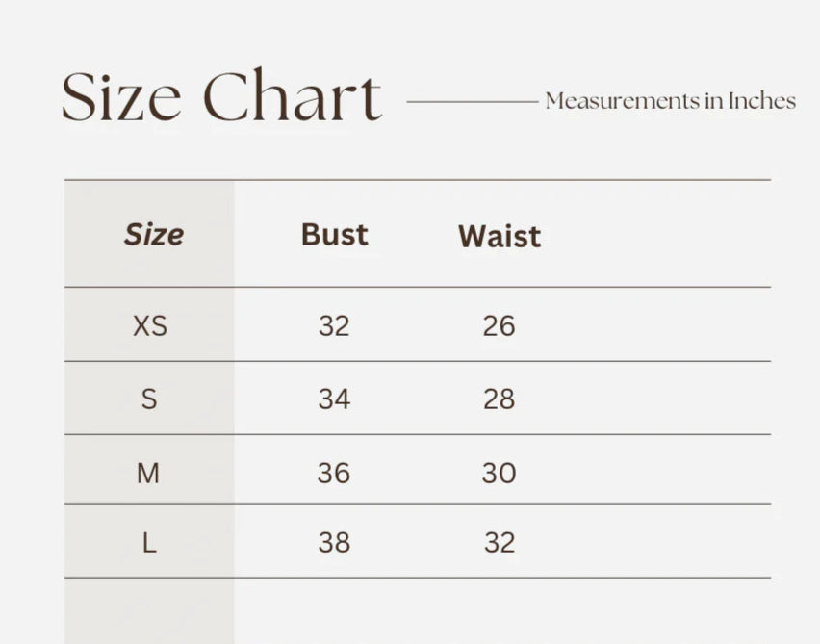820x644 pixels.
Task: Select the S waist value 28
Action: click(x=499, y=399)
